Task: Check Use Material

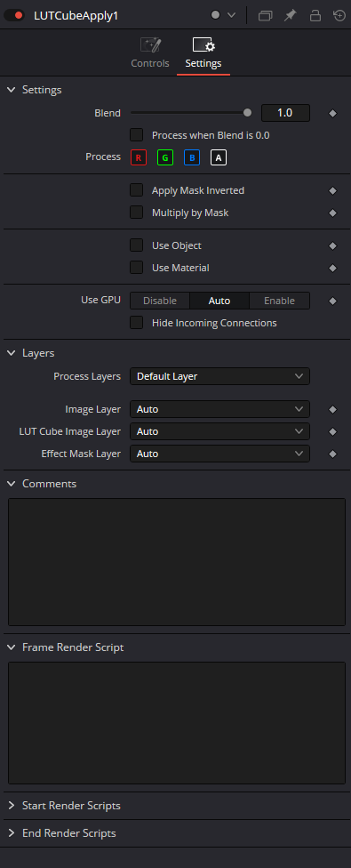Action: coord(136,268)
